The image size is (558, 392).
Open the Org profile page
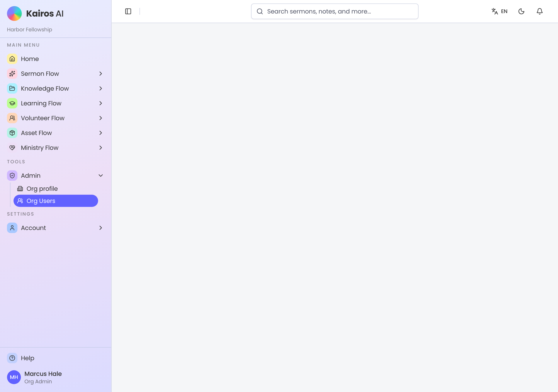(x=56, y=189)
